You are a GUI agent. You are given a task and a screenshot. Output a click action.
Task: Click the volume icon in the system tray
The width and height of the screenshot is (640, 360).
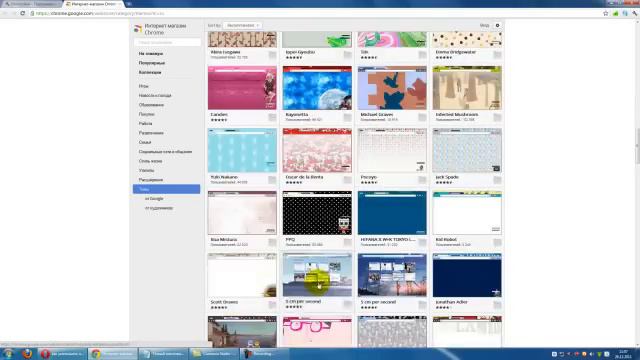click(591, 354)
